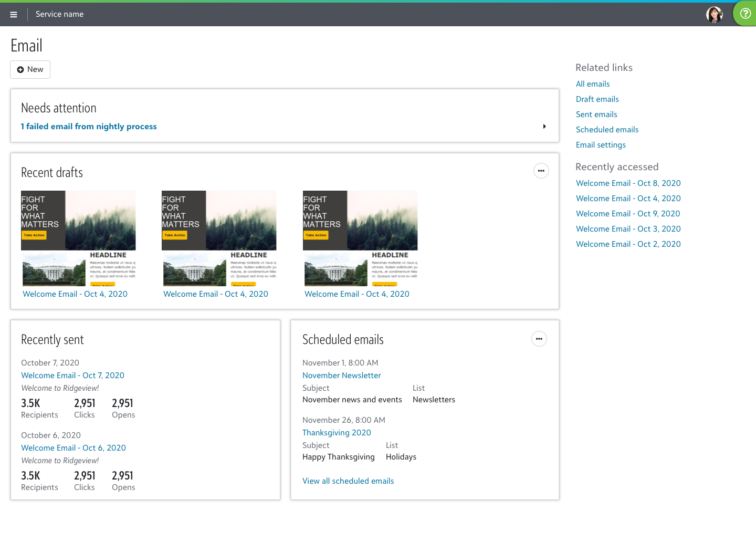The height and width of the screenshot is (542, 756).
Task: Go to All emails related link
Action: [x=593, y=84]
